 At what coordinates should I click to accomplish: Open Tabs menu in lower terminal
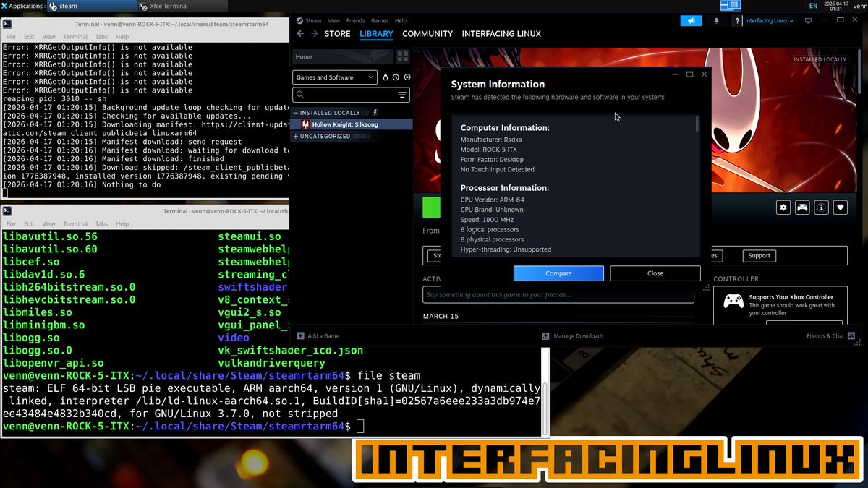pos(101,224)
